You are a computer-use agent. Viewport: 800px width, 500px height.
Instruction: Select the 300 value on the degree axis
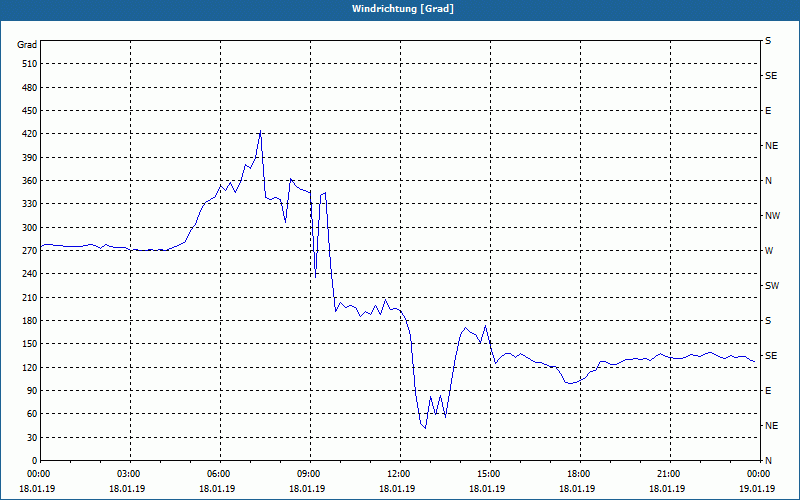pyautogui.click(x=30, y=228)
